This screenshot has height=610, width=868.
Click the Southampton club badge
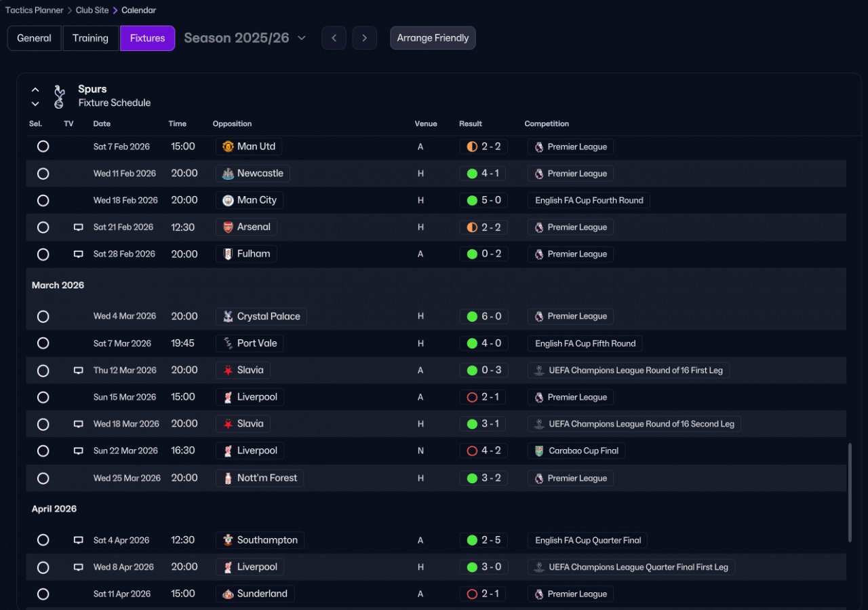point(228,540)
